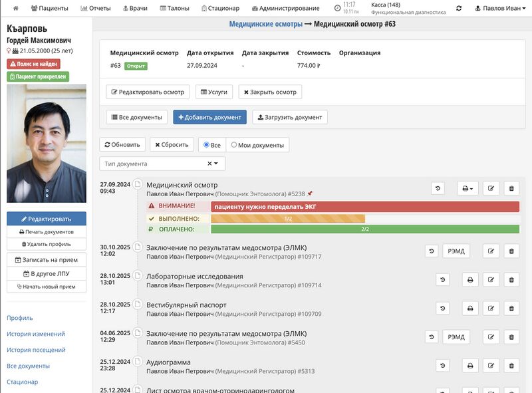The width and height of the screenshot is (532, 393).
Task: Click the refresh sync icon near Касса
Action: point(459,8)
